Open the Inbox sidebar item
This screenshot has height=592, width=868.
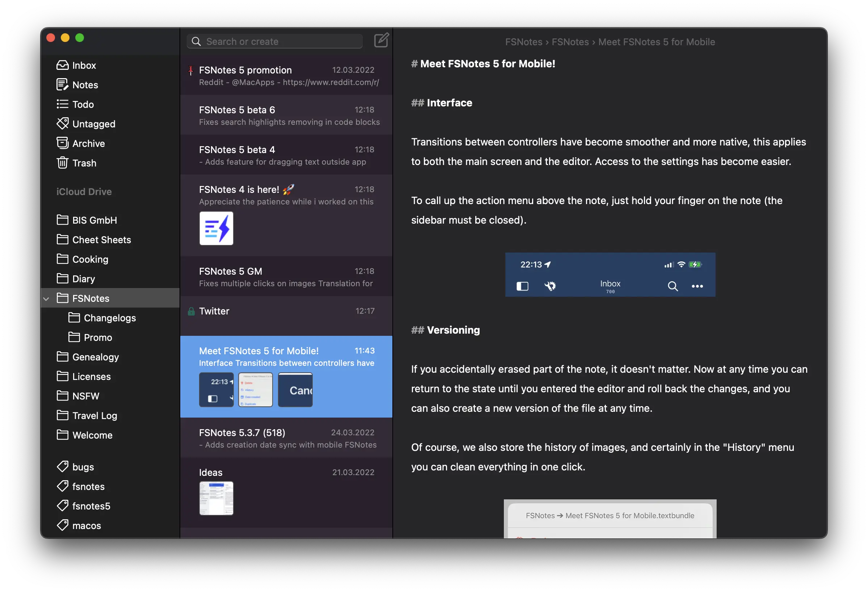110,65
